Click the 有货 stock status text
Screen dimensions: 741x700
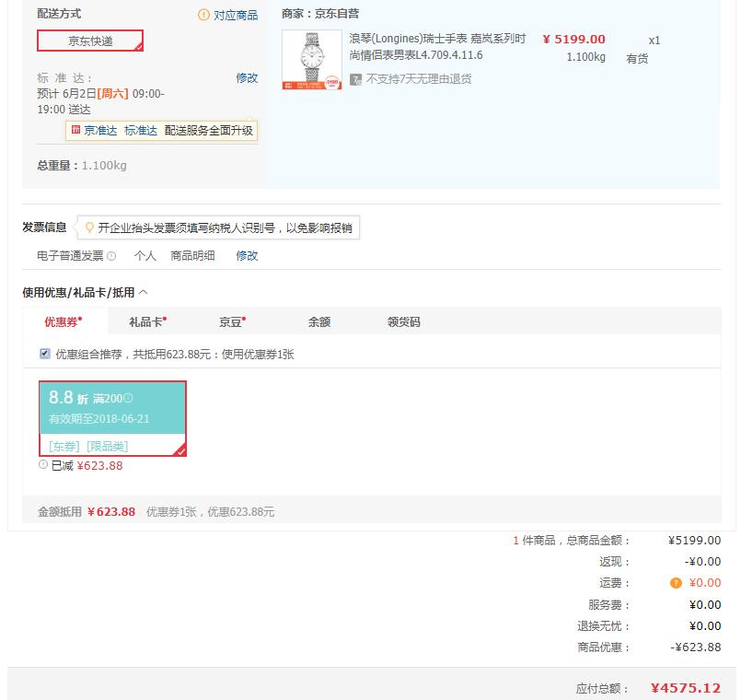(637, 59)
